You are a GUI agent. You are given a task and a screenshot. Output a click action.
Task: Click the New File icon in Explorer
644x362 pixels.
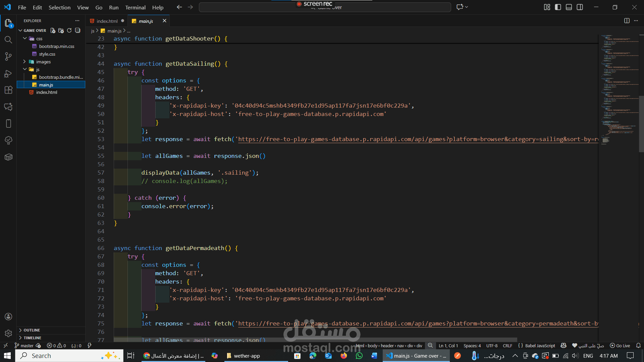click(53, 31)
